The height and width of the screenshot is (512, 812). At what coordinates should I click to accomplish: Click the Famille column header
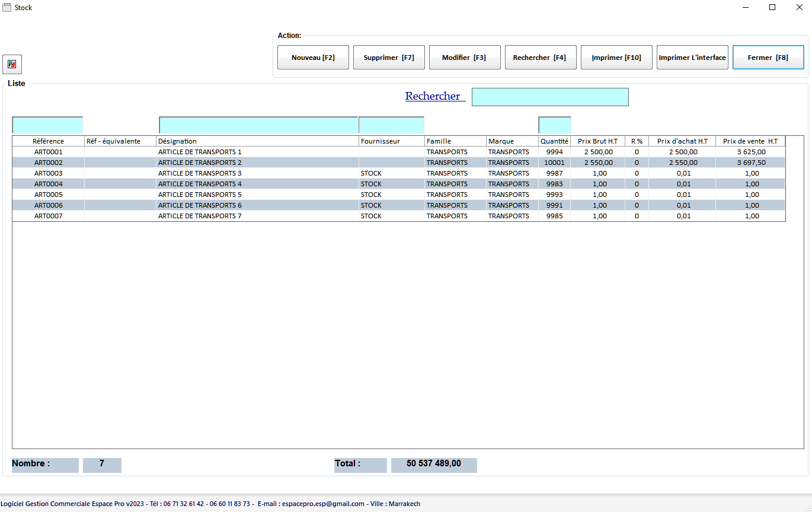(455, 141)
